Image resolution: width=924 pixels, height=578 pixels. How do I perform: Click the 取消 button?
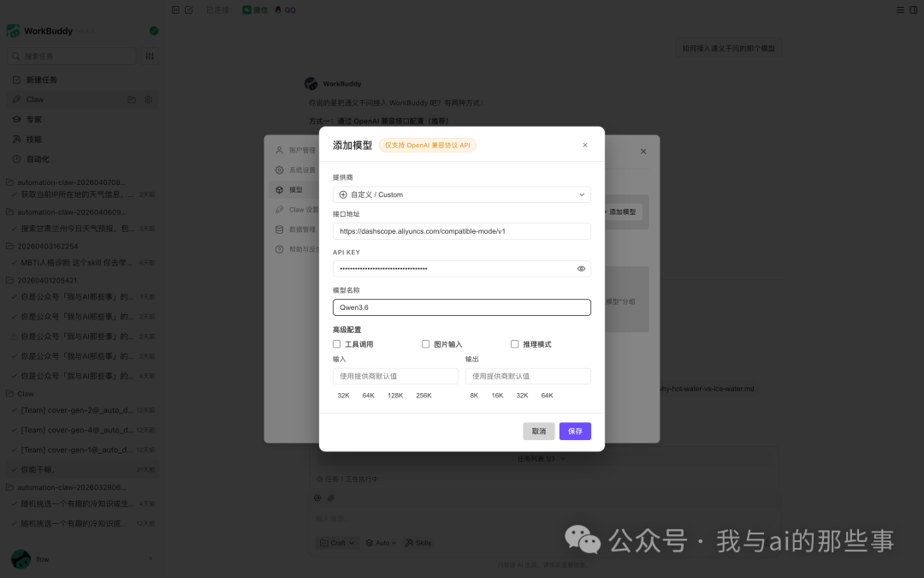click(539, 431)
